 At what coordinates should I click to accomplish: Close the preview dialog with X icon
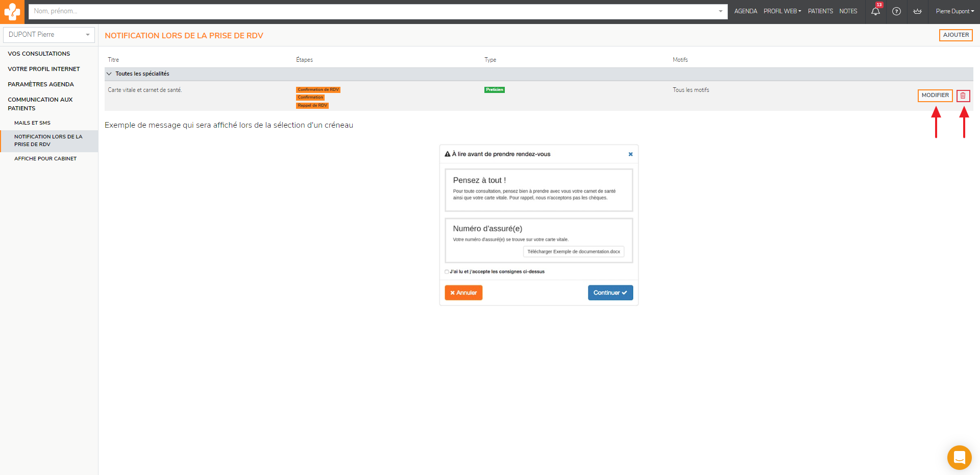[x=630, y=154]
